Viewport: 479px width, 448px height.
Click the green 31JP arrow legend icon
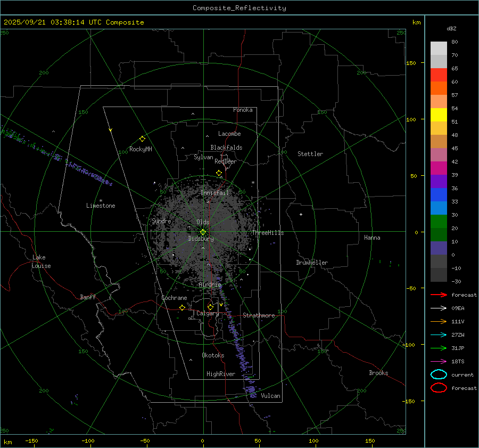point(438,348)
